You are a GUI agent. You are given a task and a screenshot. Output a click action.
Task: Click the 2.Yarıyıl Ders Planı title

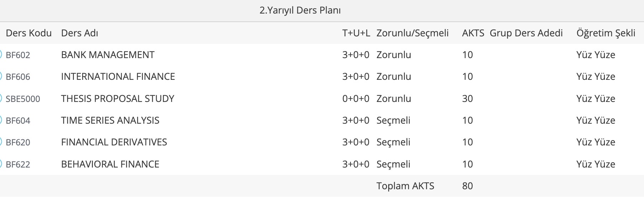pyautogui.click(x=300, y=10)
